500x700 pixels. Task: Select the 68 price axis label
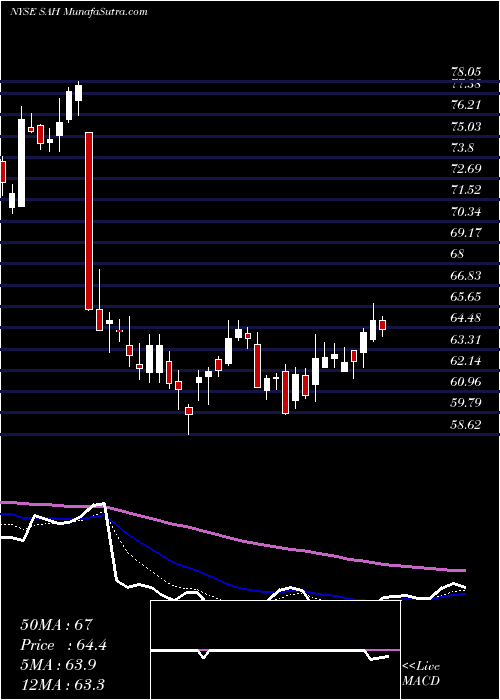(x=458, y=254)
